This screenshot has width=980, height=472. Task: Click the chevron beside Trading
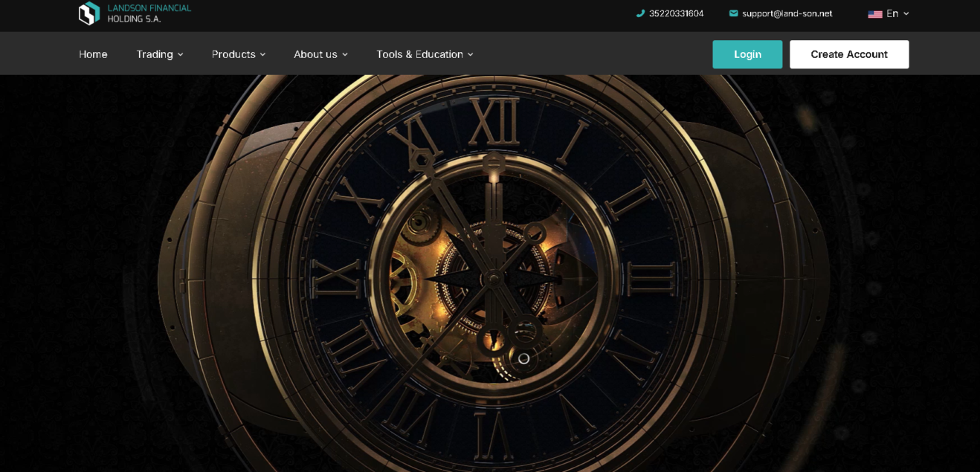coord(181,55)
